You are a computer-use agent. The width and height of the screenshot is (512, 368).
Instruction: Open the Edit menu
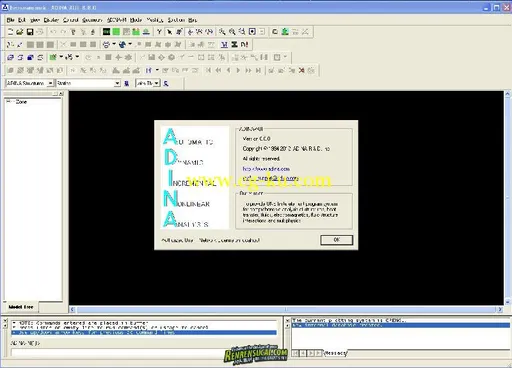(x=22, y=20)
